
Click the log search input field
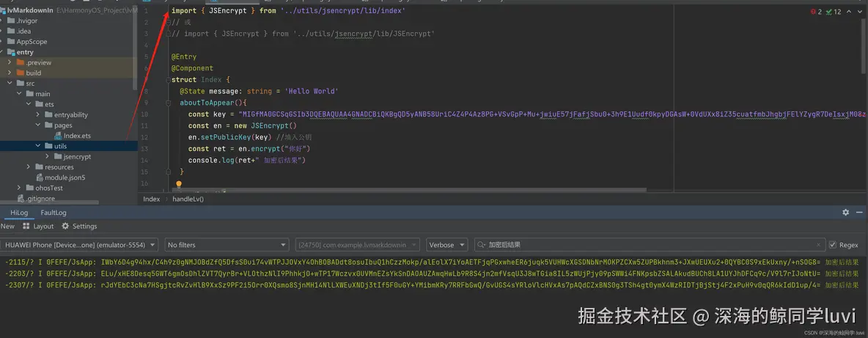[x=650, y=244]
